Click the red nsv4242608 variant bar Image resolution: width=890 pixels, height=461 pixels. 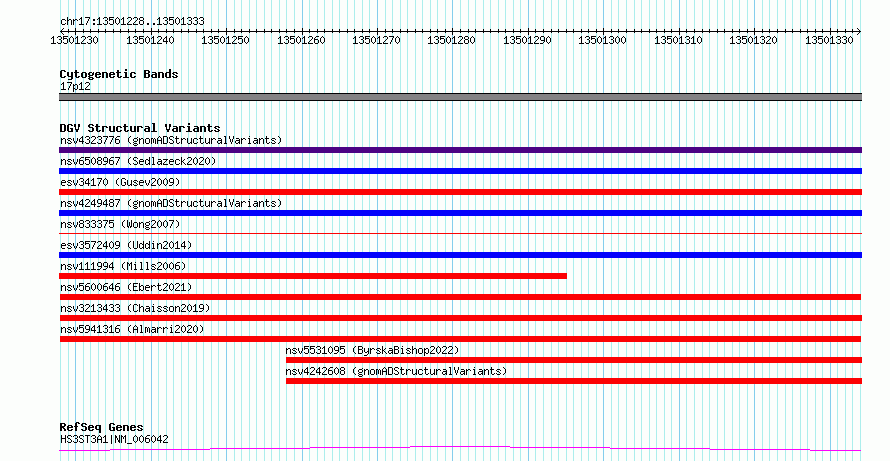pos(574,381)
